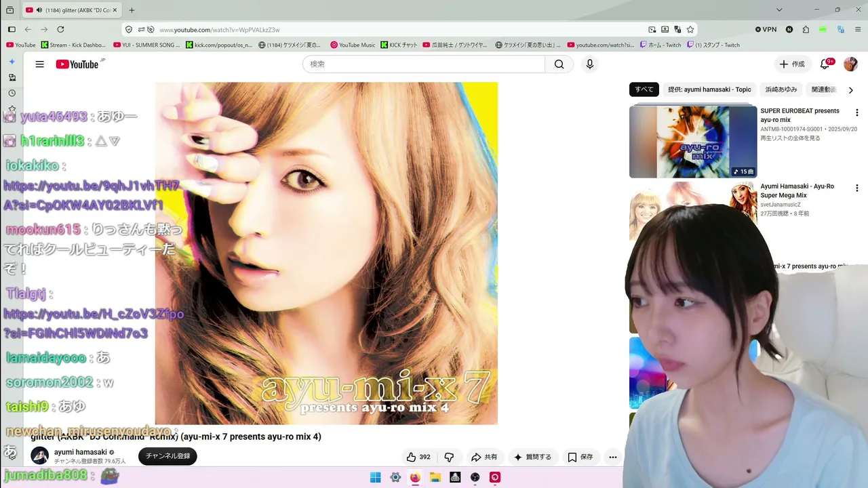
Task: Open Firefox from the taskbar
Action: (415, 477)
